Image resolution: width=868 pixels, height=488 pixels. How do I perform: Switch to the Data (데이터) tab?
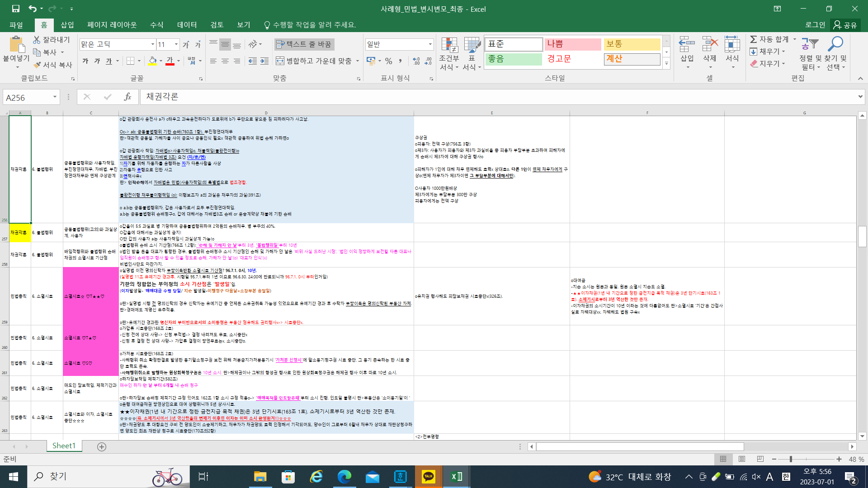click(187, 25)
